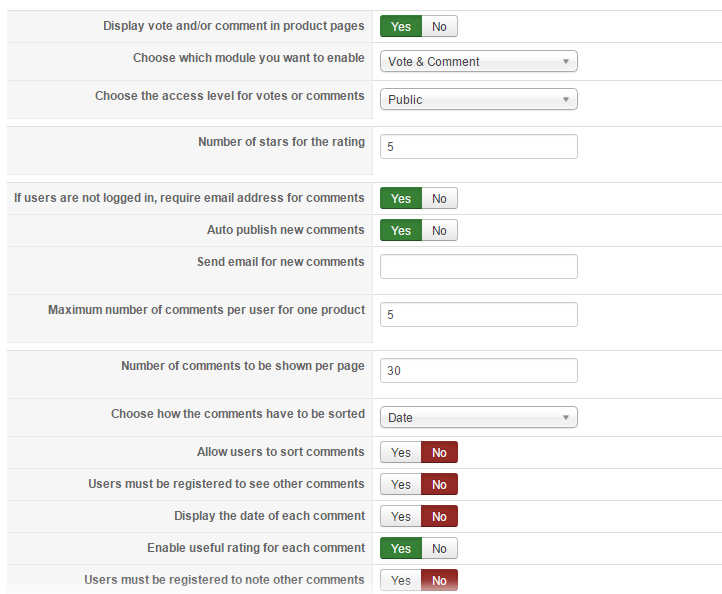
Task: Click Yes on 'Auto publish new comments'
Action: [401, 231]
